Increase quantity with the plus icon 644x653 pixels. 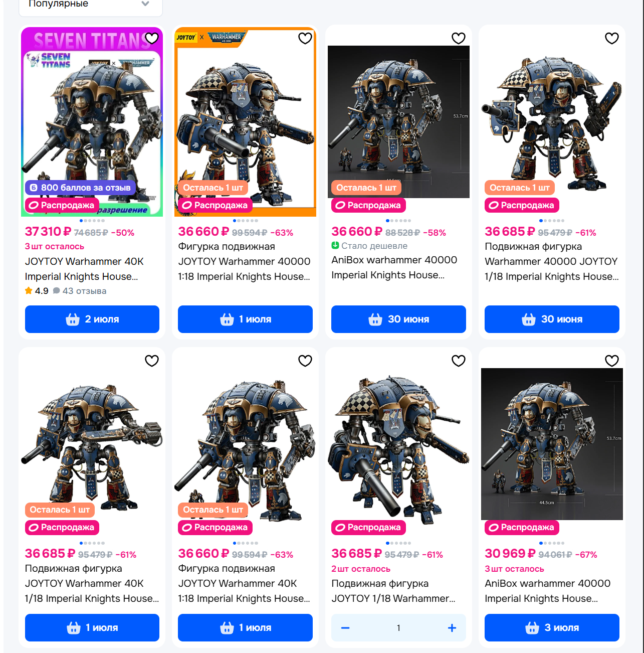452,628
